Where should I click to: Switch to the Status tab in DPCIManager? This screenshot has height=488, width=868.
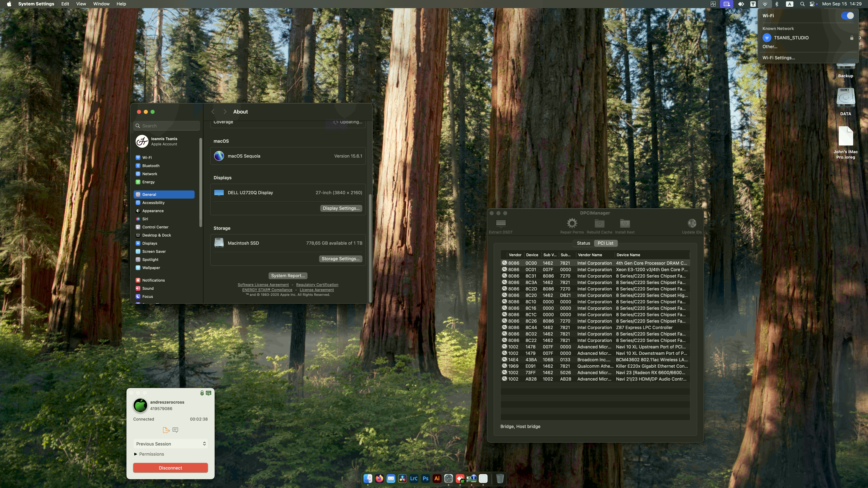pyautogui.click(x=583, y=243)
